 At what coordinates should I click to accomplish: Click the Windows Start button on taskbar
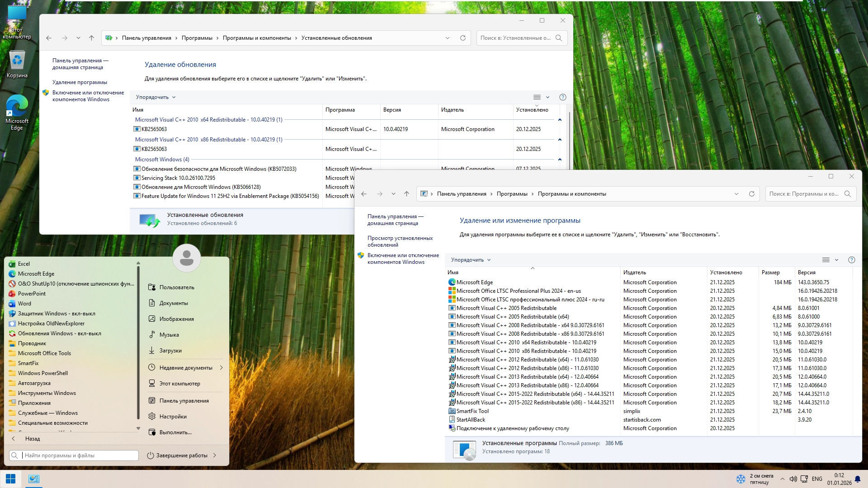point(10,479)
